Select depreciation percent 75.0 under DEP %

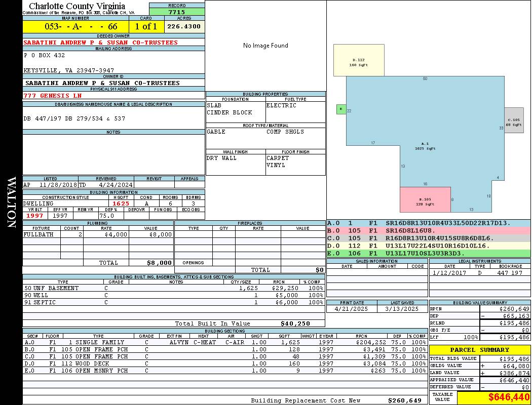point(106,216)
